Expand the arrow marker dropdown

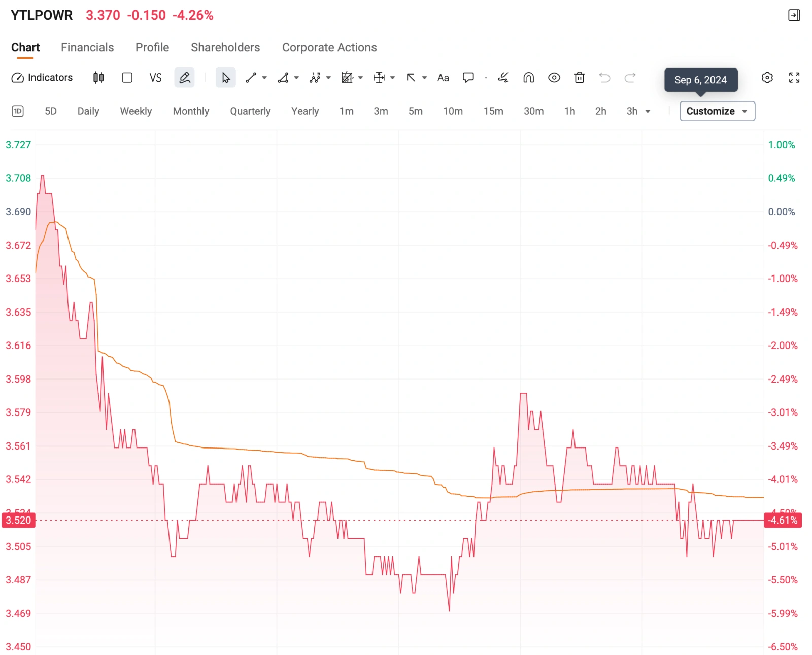[424, 78]
